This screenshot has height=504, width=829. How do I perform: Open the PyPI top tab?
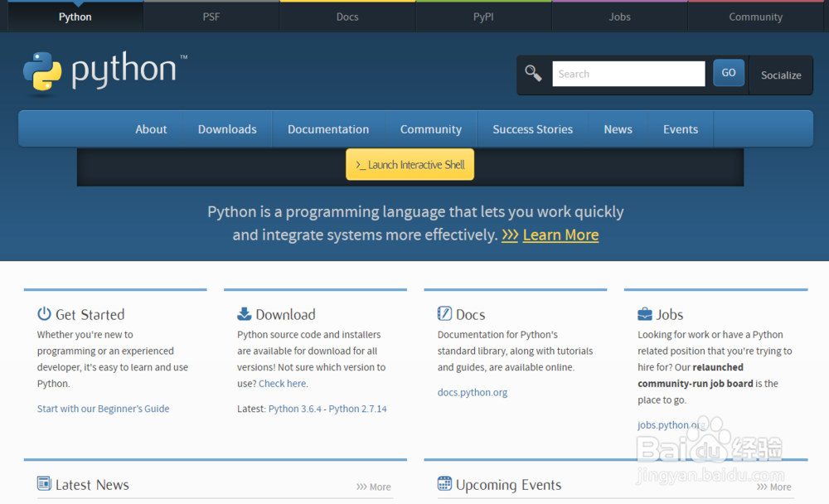(483, 17)
